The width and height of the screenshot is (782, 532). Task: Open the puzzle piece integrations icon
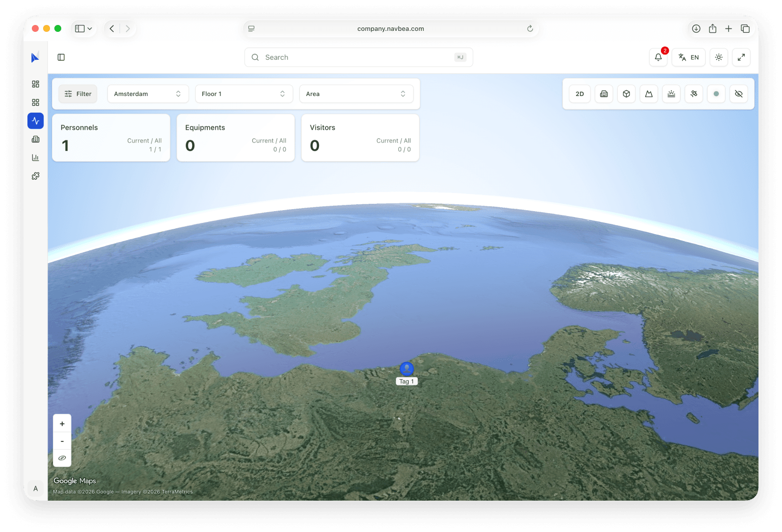35,176
